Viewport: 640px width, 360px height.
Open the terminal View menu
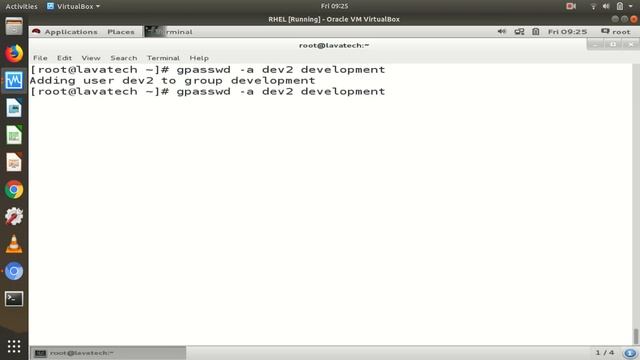click(x=91, y=58)
